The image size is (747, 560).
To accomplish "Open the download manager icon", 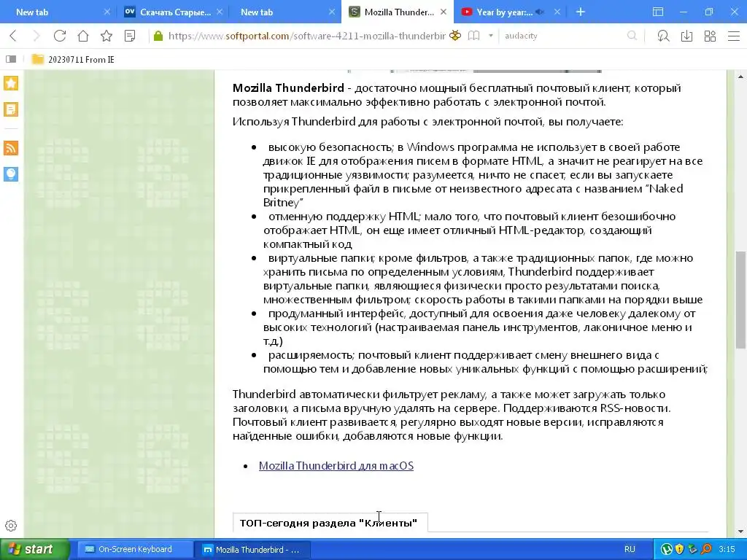I will 686,36.
